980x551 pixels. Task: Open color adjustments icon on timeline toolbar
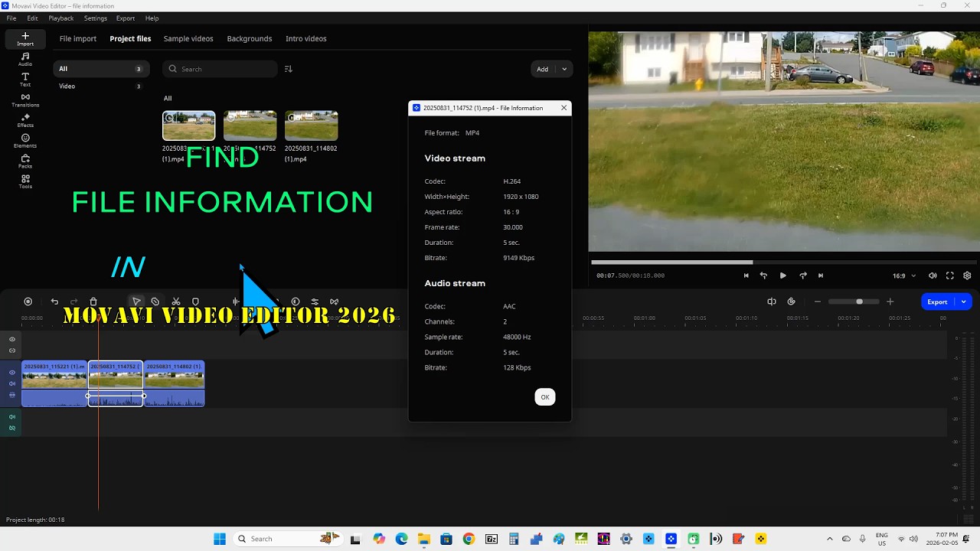pos(295,302)
